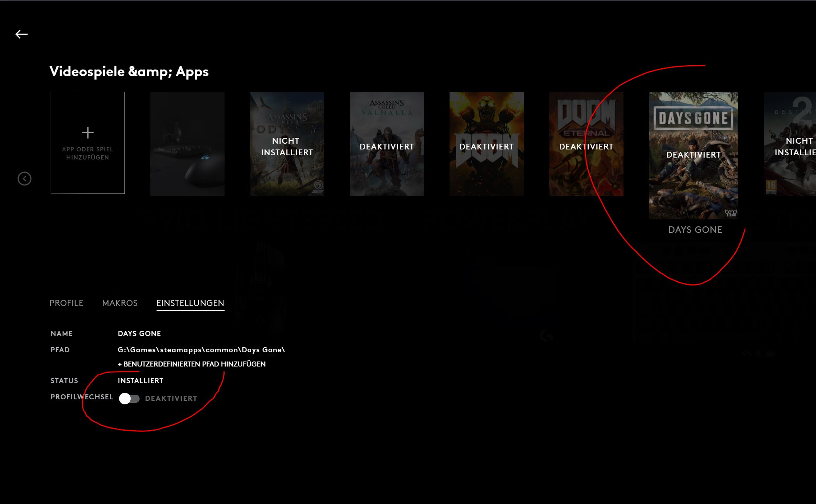The image size is (816, 504).
Task: Select the Einstellungen tab
Action: pos(190,303)
